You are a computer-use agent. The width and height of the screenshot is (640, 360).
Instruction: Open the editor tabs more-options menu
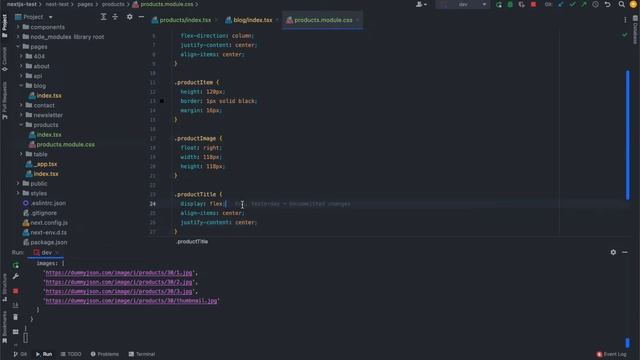click(x=625, y=20)
